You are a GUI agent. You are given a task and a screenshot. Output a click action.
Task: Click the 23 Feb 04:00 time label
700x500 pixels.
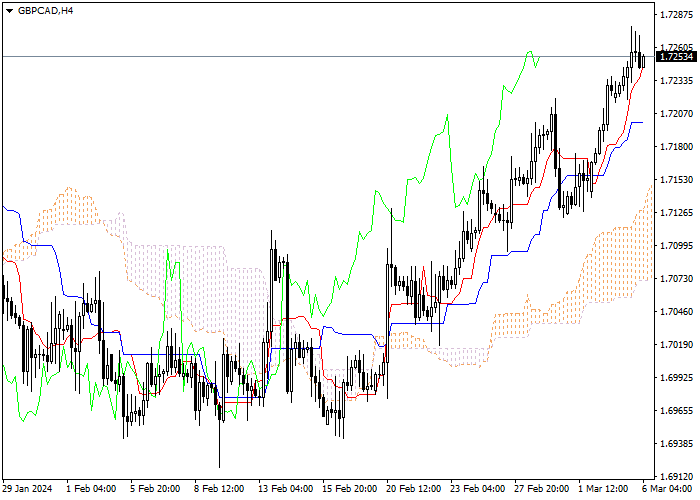click(x=478, y=489)
